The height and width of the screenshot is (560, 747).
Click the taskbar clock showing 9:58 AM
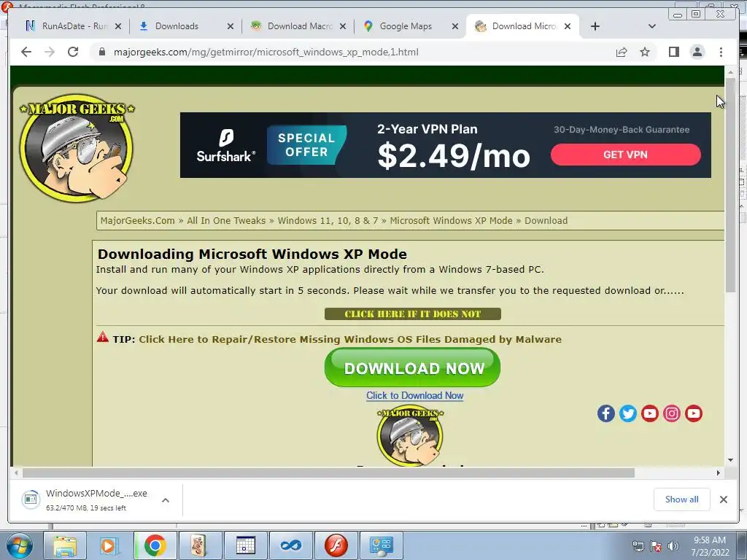point(710,546)
